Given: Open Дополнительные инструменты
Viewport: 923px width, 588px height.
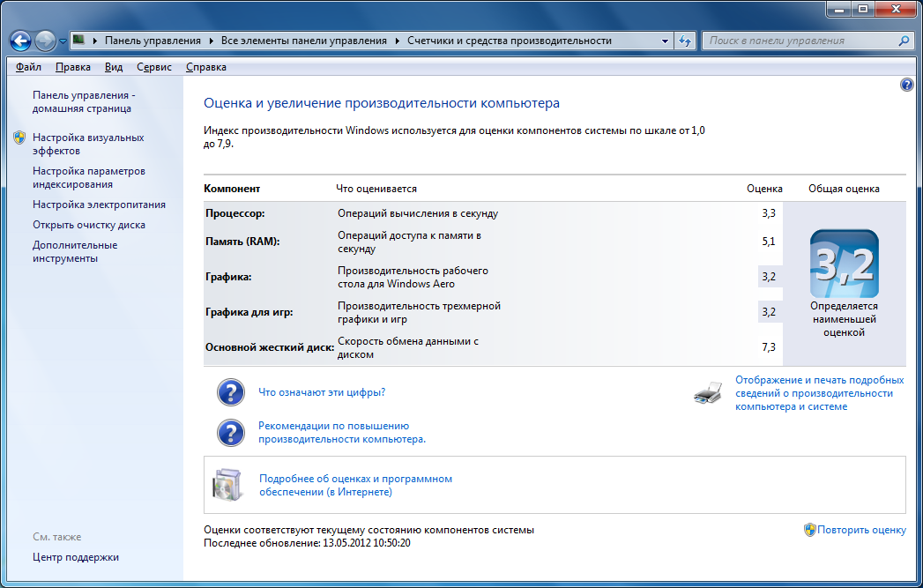Looking at the screenshot, I should pyautogui.click(x=75, y=252).
